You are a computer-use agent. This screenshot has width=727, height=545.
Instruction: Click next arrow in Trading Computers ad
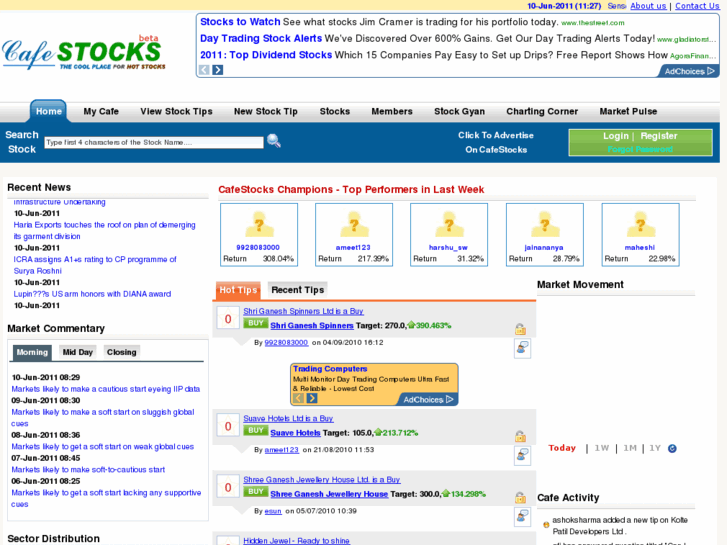pyautogui.click(x=312, y=398)
